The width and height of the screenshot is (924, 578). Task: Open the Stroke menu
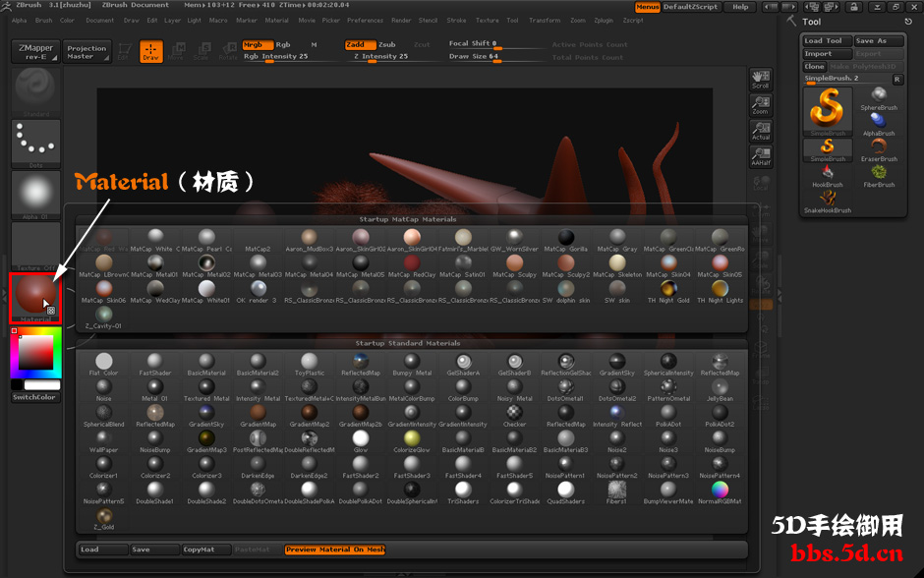[456, 20]
